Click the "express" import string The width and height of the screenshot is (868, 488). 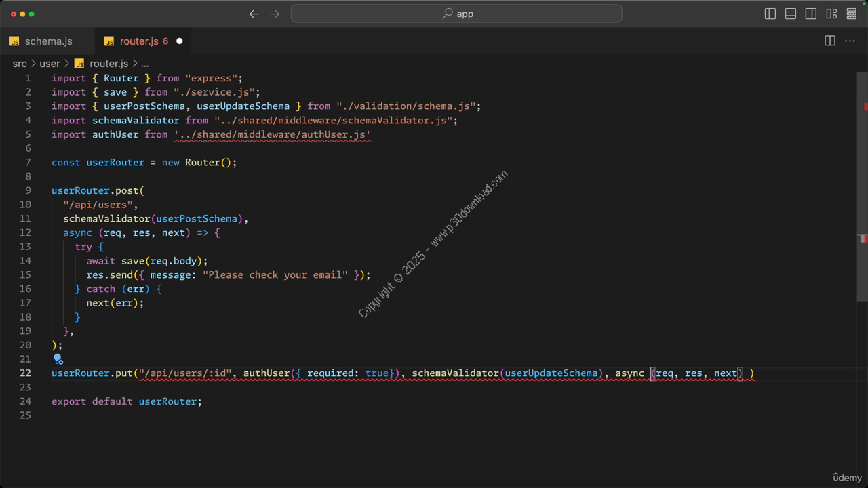(x=211, y=78)
